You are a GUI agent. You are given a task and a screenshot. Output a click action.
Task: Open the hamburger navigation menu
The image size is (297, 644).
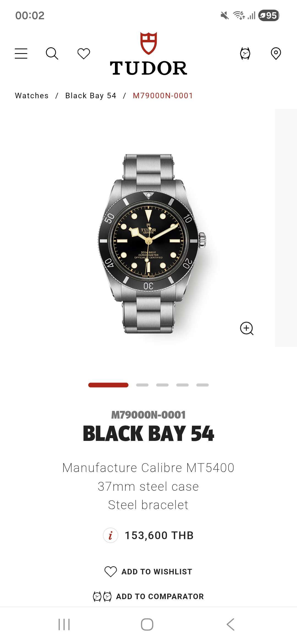pyautogui.click(x=21, y=53)
